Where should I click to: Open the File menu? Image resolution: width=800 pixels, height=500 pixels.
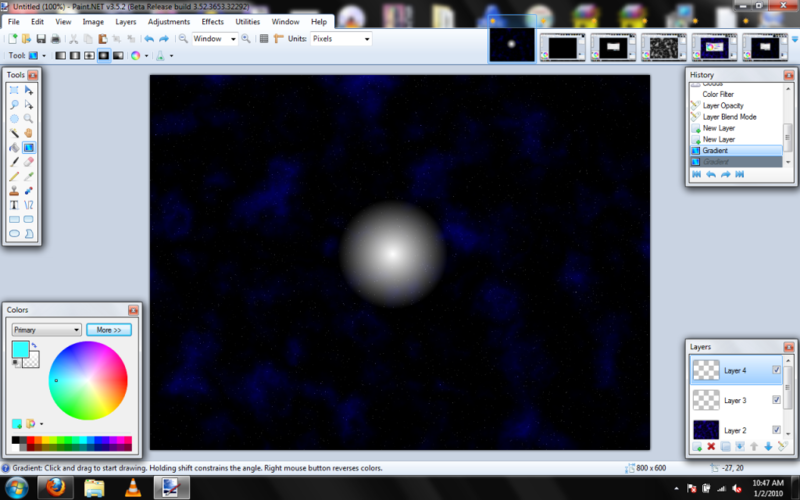14,22
